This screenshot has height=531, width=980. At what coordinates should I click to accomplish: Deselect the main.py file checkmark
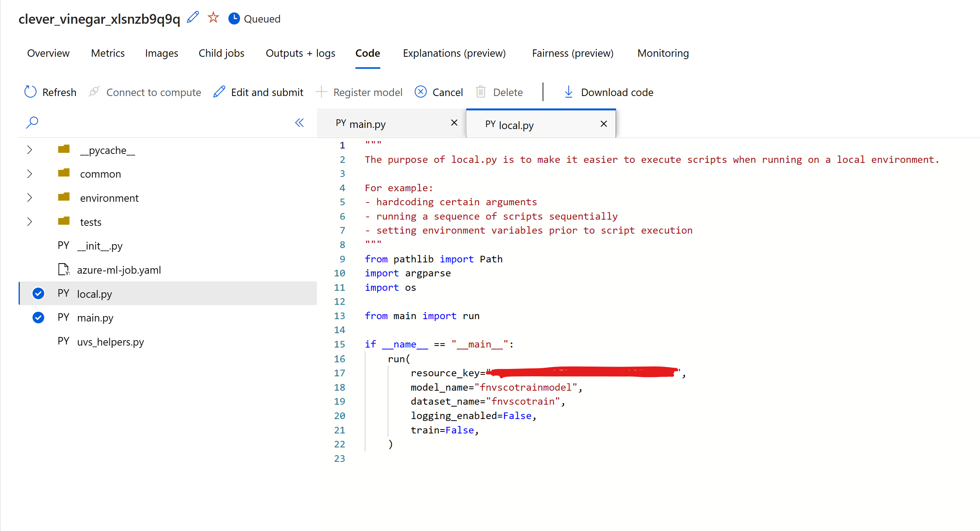point(38,318)
